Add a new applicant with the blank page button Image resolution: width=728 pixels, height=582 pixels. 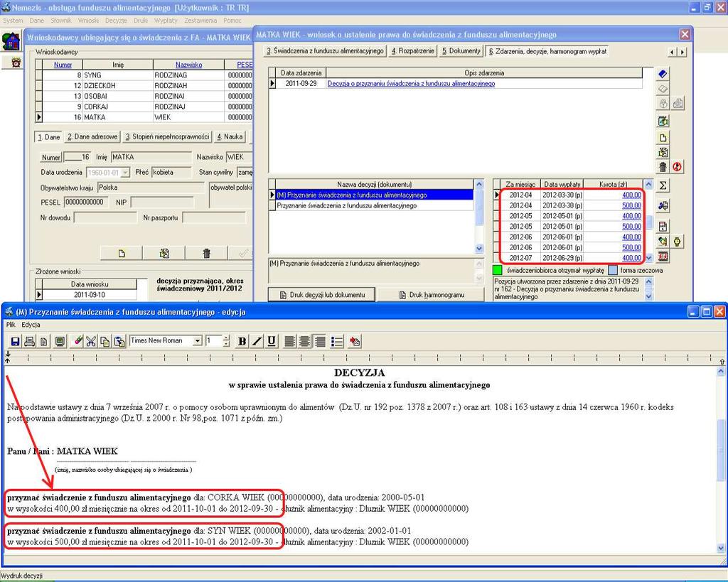coord(122,254)
